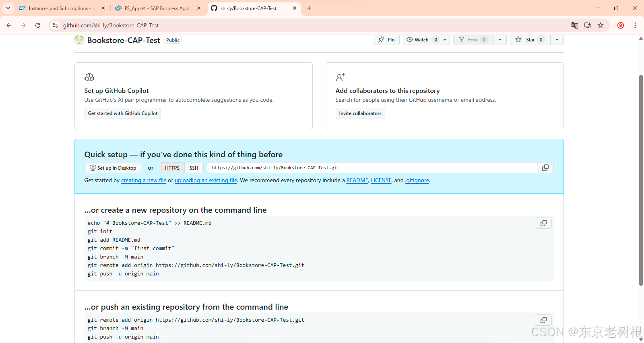The image size is (644, 343).
Task: Open the tab search dropdown arrow
Action: pos(8,8)
